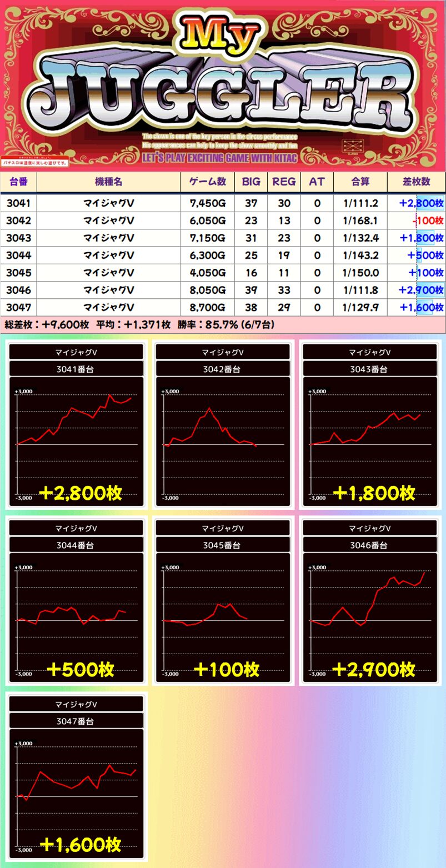
Task: Click the 3044番台 graph title label
Action: tap(77, 545)
